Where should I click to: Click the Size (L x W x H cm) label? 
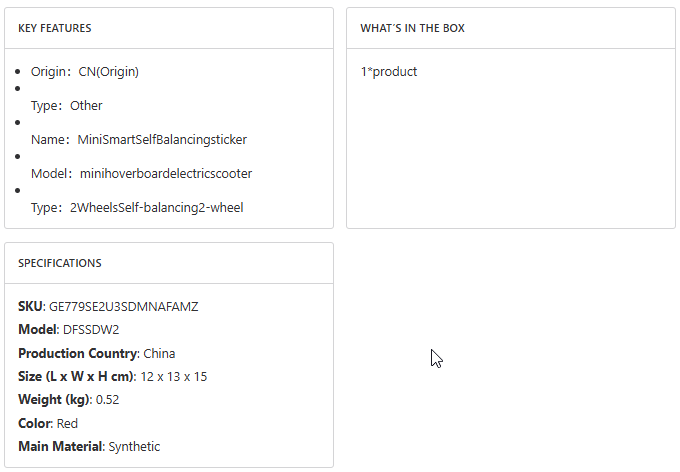[x=75, y=377]
